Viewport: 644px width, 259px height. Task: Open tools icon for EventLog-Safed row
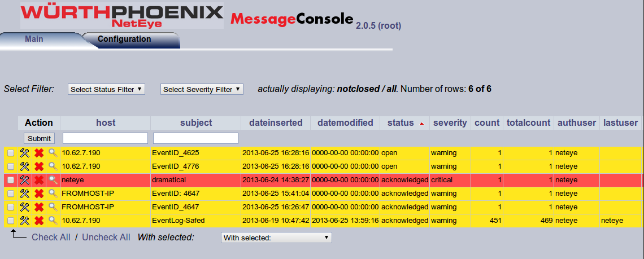pos(25,221)
